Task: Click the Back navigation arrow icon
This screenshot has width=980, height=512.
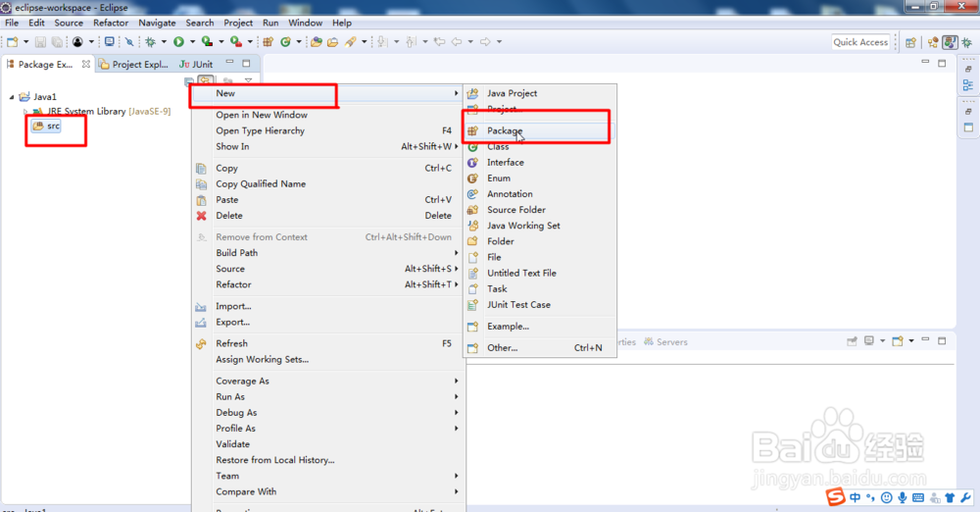Action: coord(457,42)
